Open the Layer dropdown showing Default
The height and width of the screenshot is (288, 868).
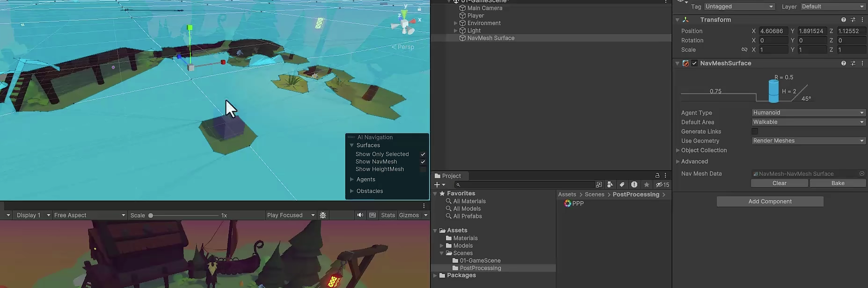833,7
